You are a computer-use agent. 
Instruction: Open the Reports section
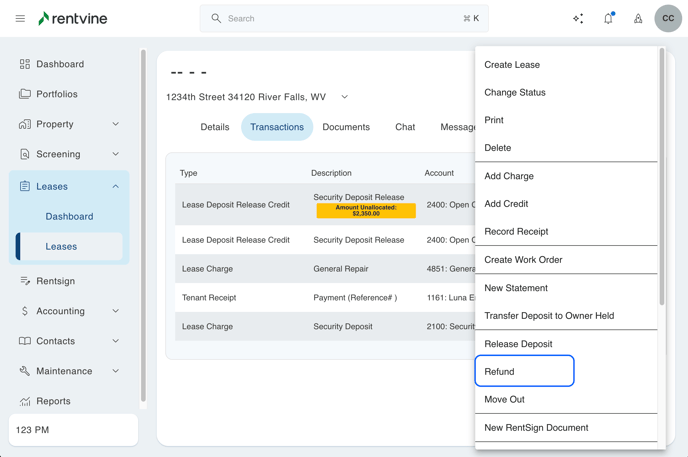coord(53,401)
